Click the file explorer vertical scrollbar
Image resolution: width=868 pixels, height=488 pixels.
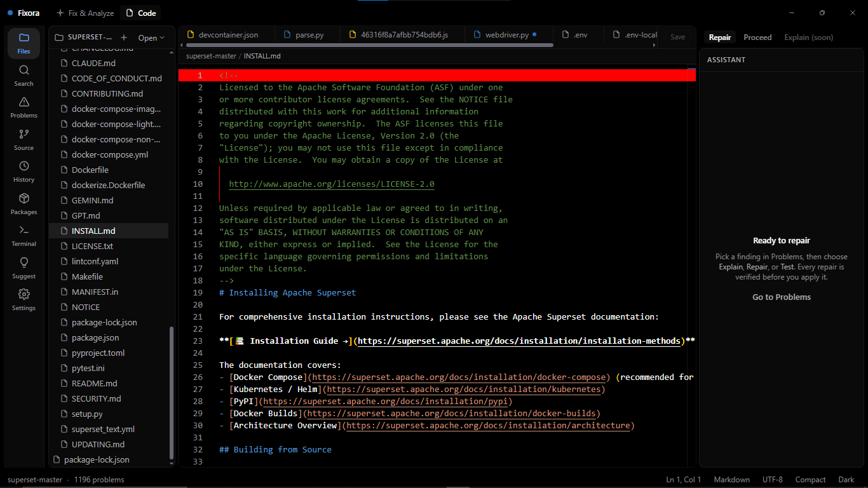(171, 392)
